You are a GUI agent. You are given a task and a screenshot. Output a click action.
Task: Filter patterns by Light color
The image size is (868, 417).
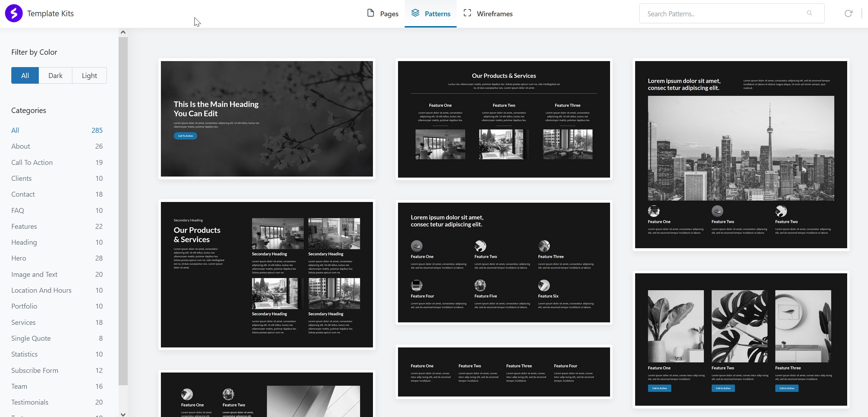pyautogui.click(x=89, y=76)
